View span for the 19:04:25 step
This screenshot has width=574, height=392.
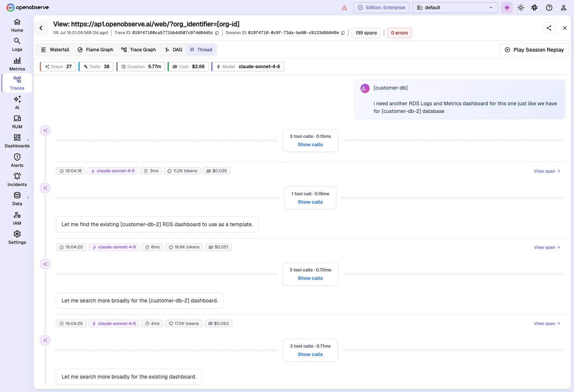coord(547,323)
